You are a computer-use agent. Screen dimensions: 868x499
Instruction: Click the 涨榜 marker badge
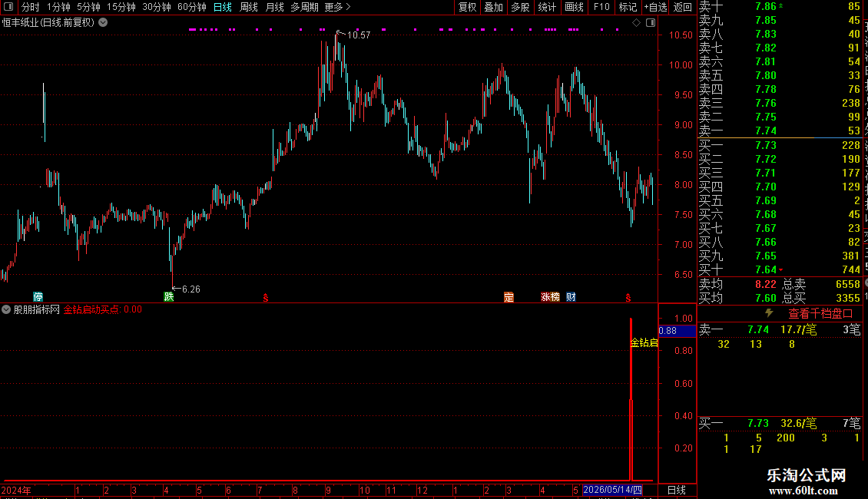click(x=550, y=297)
